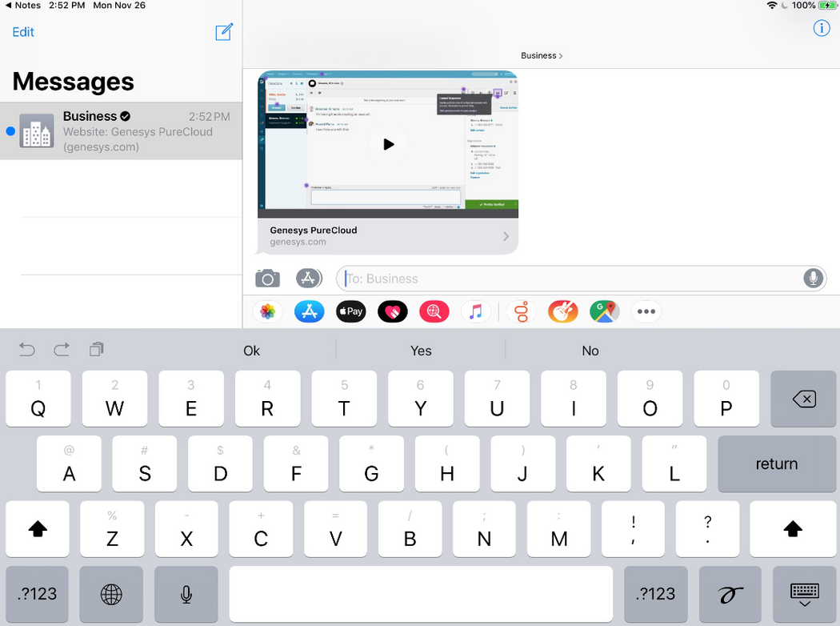840x626 pixels.
Task: Tap the T key
Action: point(344,399)
